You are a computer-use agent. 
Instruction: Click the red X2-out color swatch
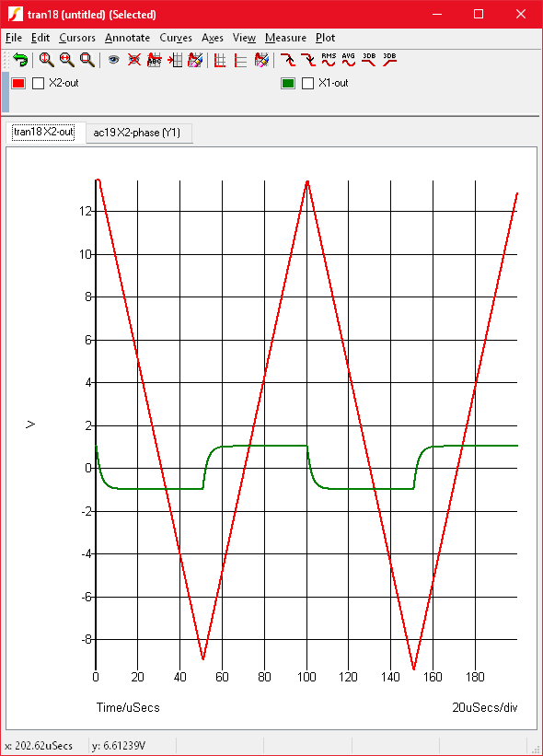click(18, 84)
